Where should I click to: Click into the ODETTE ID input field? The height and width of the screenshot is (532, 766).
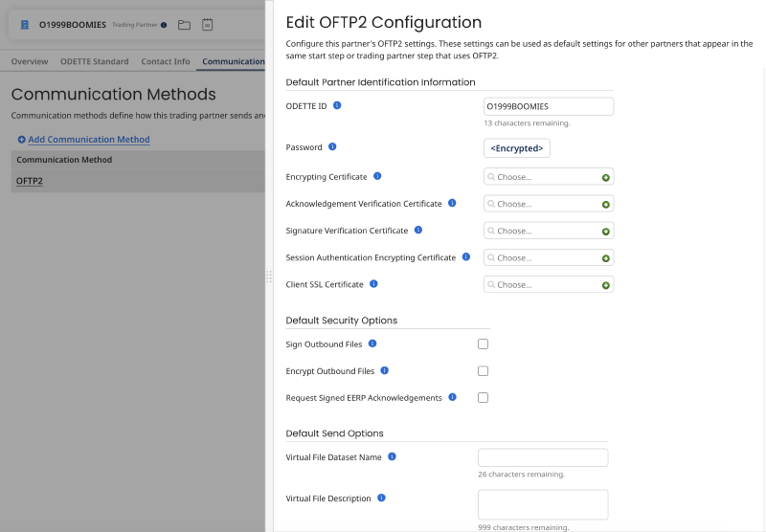click(549, 106)
